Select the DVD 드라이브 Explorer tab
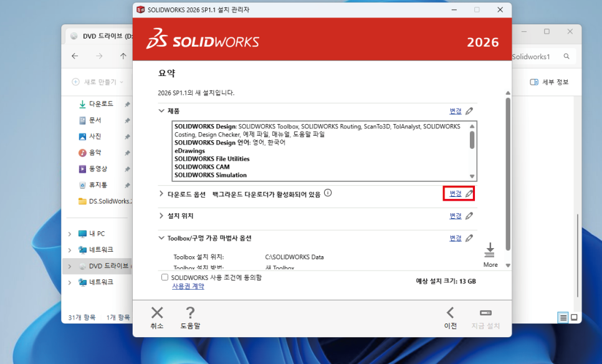The height and width of the screenshot is (364, 602). pos(99,36)
